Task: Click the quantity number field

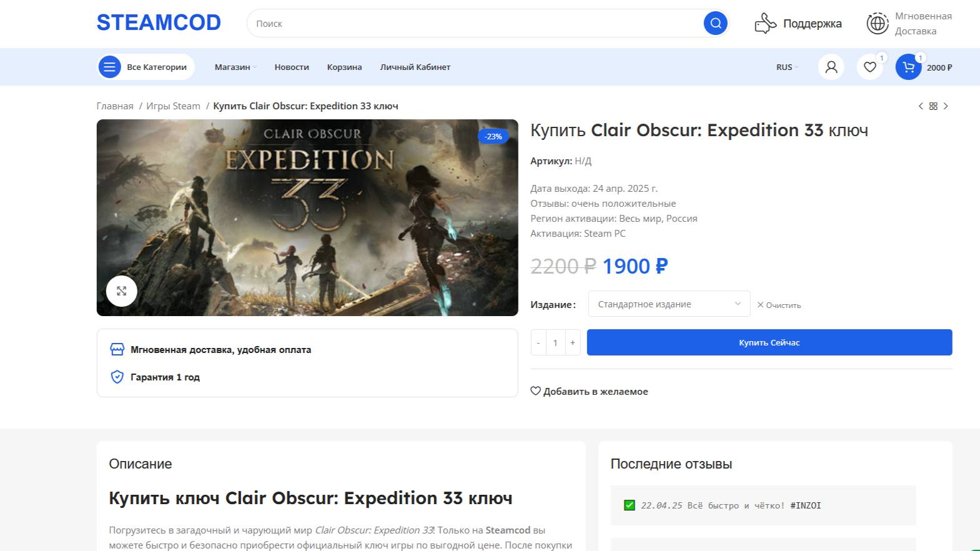Action: pos(555,342)
